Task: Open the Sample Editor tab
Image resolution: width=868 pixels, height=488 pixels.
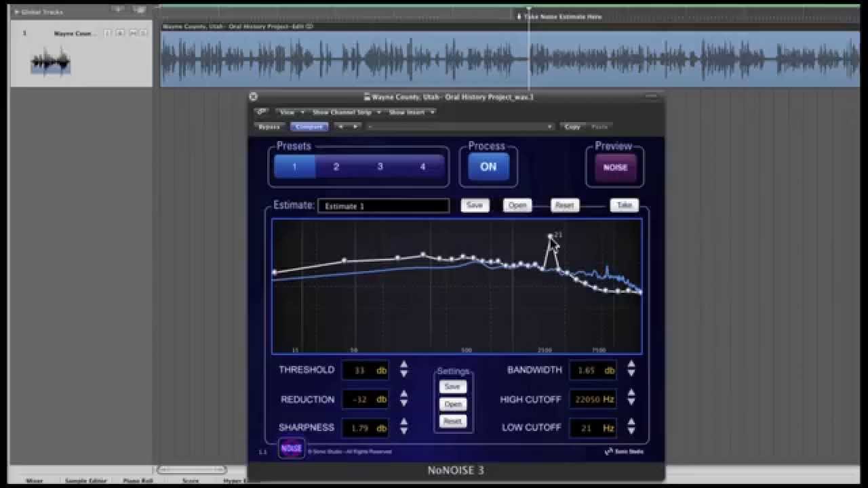Action: coord(85,481)
